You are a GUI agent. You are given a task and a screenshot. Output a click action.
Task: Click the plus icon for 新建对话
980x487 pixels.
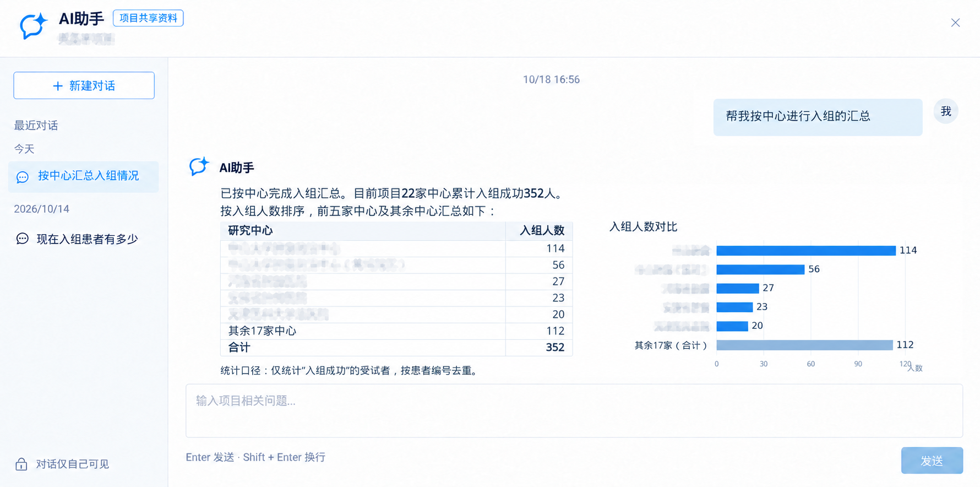(58, 86)
